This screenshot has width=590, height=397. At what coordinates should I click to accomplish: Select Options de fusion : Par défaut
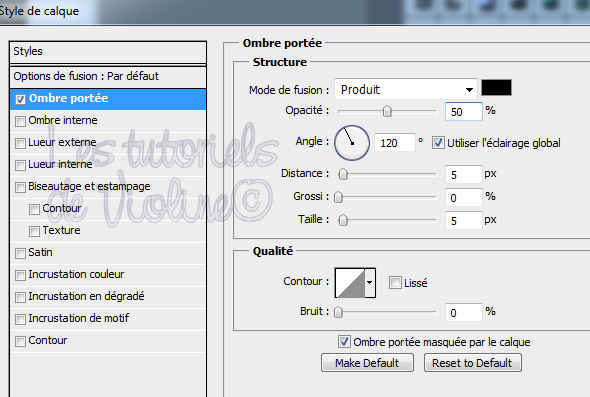click(108, 76)
